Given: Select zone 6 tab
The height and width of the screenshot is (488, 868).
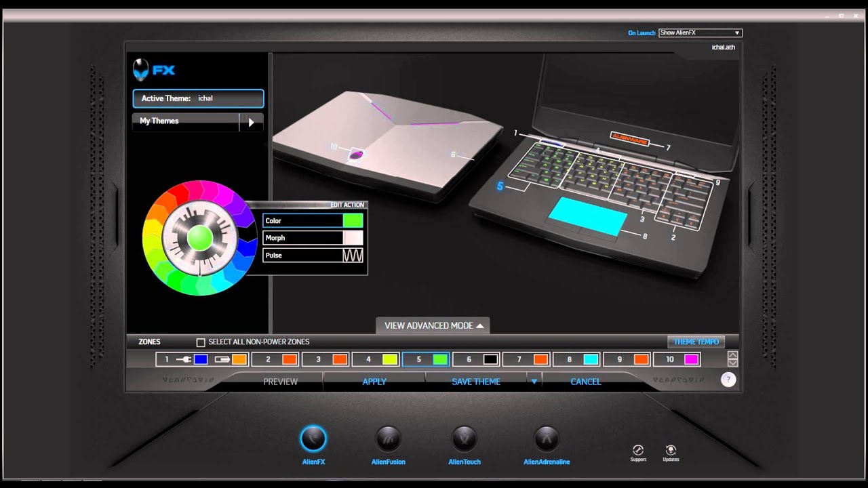Looking at the screenshot, I should pyautogui.click(x=477, y=359).
